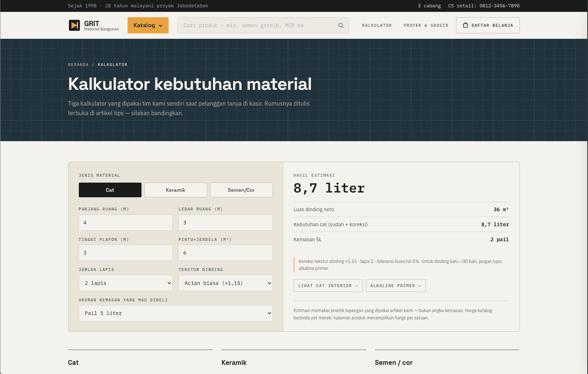The height and width of the screenshot is (374, 588).
Task: Click the 'Semen / cor' section heading
Action: click(394, 363)
